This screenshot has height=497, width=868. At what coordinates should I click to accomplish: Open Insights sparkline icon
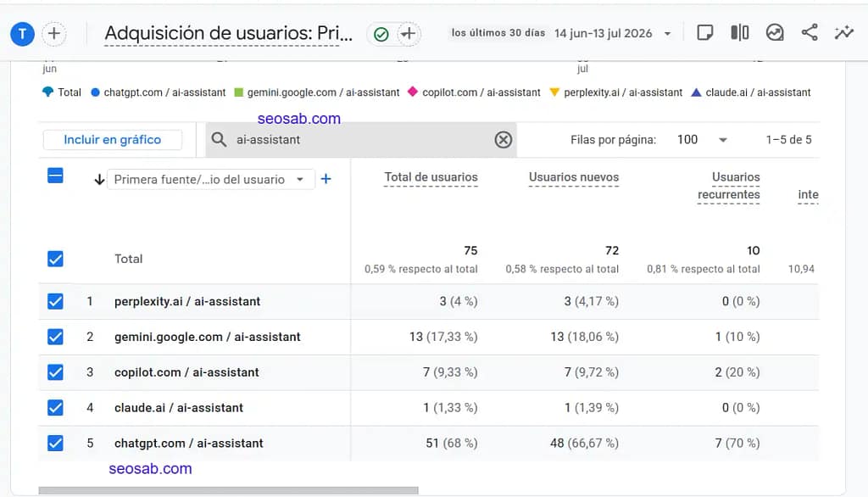point(844,33)
